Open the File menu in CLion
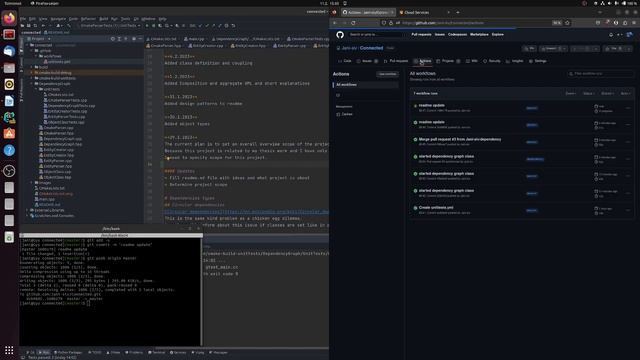This screenshot has width=640, height=360. (23, 19)
